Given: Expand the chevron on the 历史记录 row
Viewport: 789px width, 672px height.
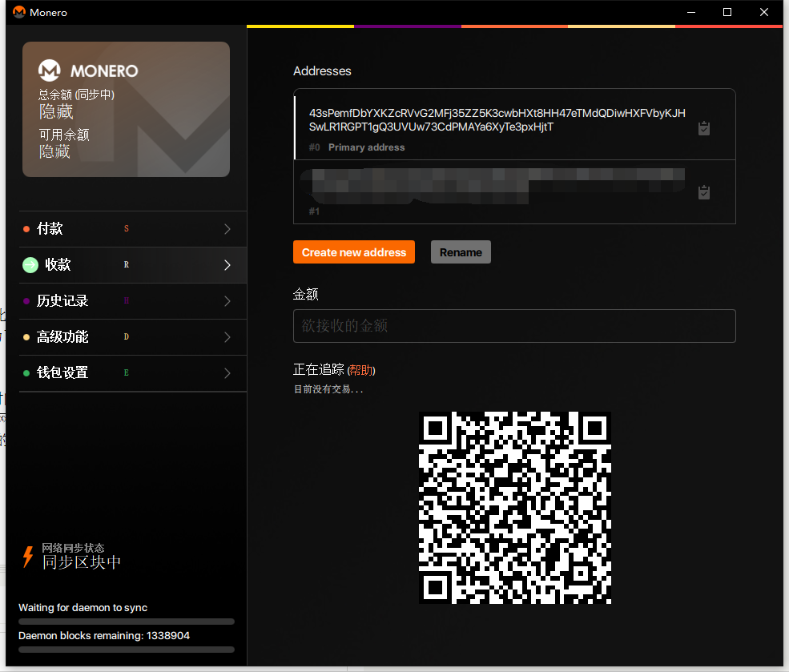Looking at the screenshot, I should point(227,301).
